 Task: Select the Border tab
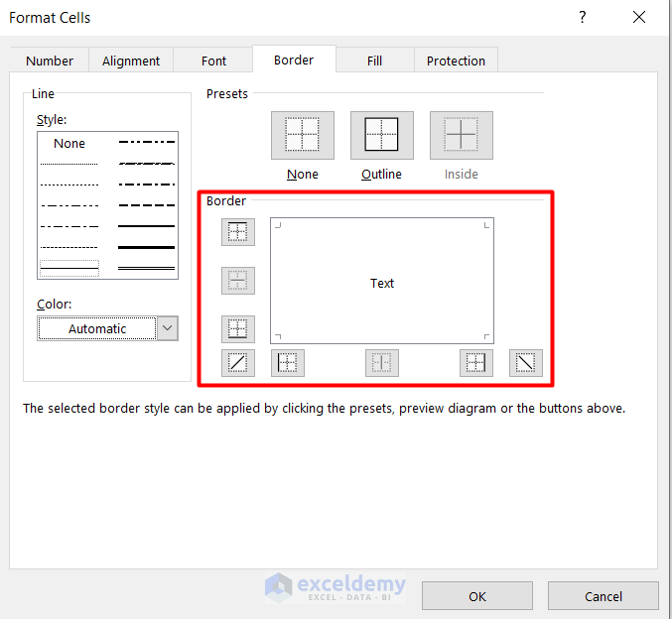click(294, 60)
